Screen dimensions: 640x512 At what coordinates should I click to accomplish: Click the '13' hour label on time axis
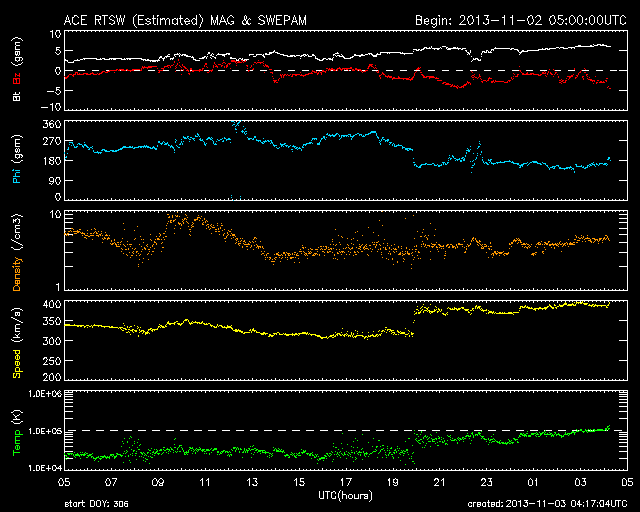click(252, 482)
